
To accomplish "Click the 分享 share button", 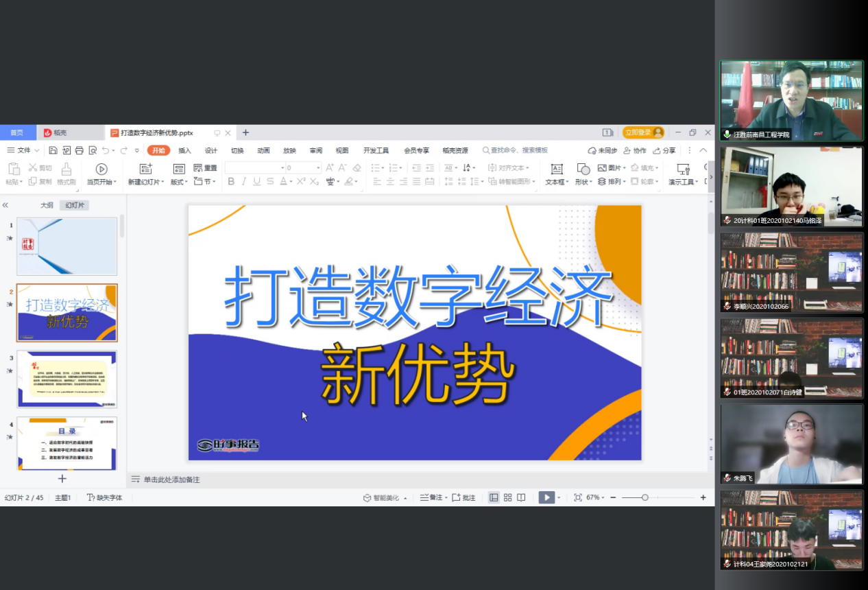I will tap(664, 150).
